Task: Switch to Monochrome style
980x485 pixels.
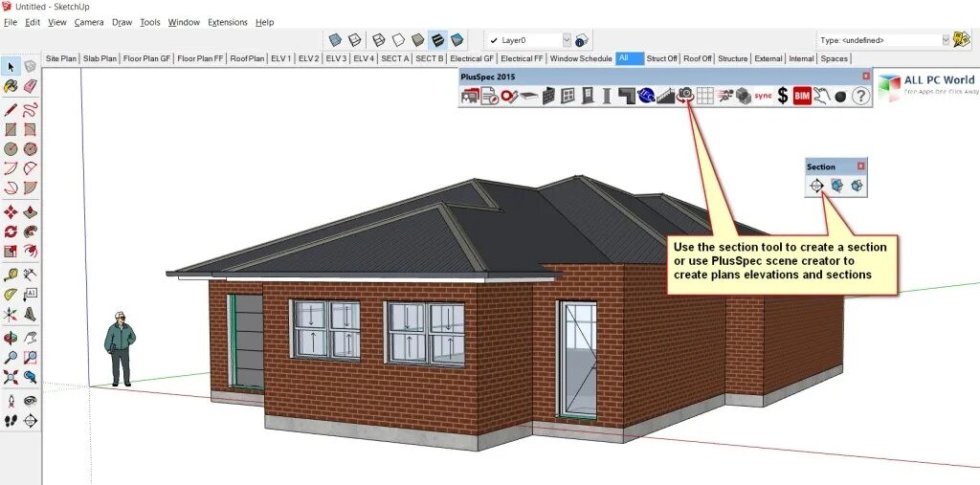Action: tap(457, 40)
